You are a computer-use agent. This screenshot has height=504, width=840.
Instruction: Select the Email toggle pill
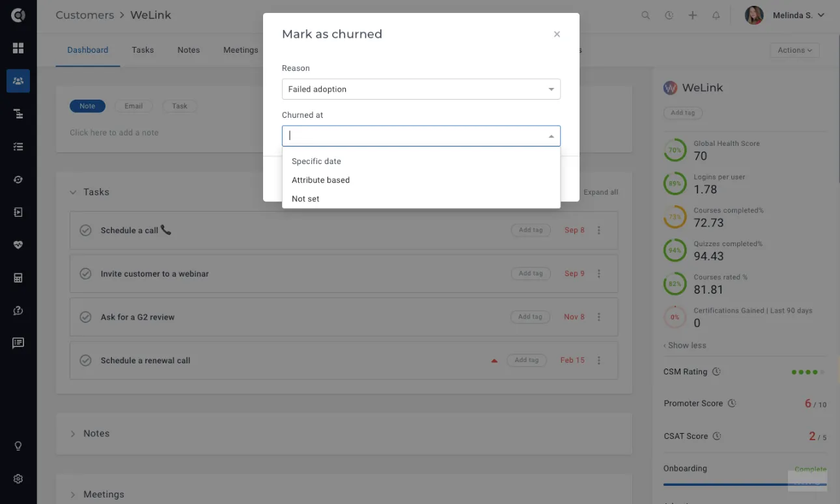coord(133,106)
